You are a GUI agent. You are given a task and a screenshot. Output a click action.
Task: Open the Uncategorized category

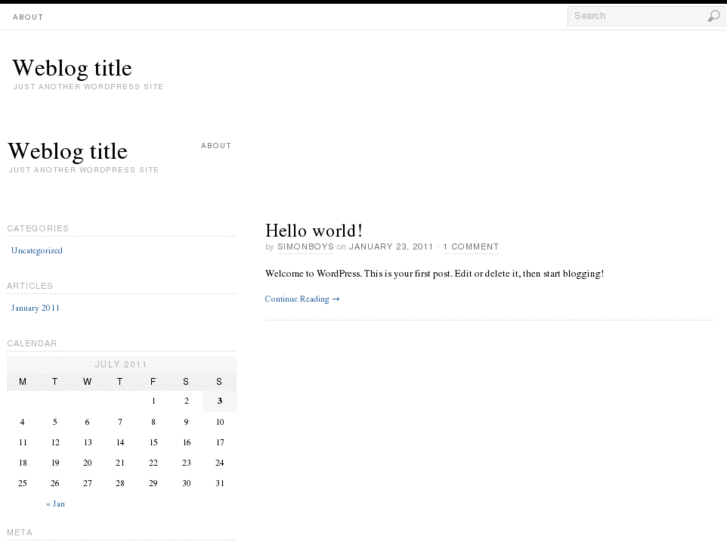(37, 251)
